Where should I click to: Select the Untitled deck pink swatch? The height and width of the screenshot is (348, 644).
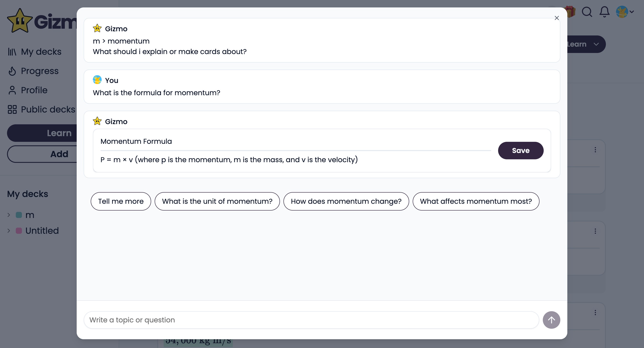point(19,231)
